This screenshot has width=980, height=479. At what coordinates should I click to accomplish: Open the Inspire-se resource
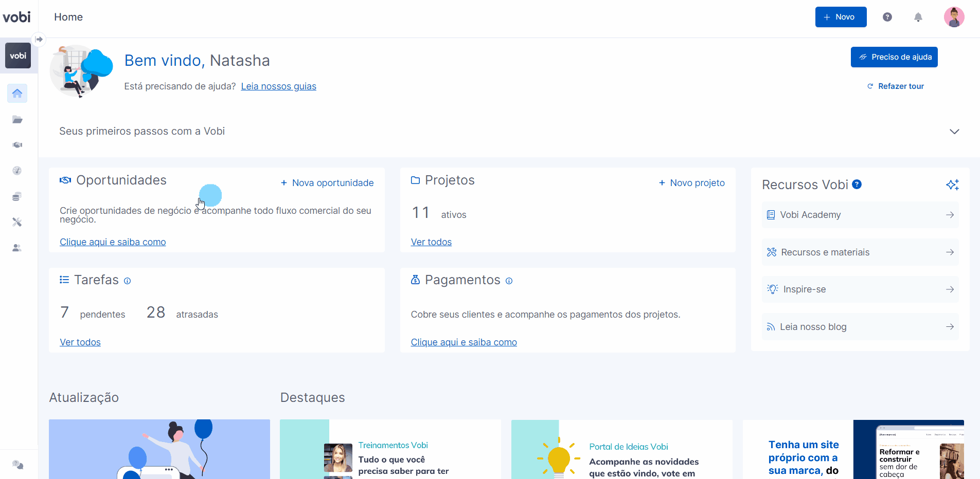click(860, 289)
